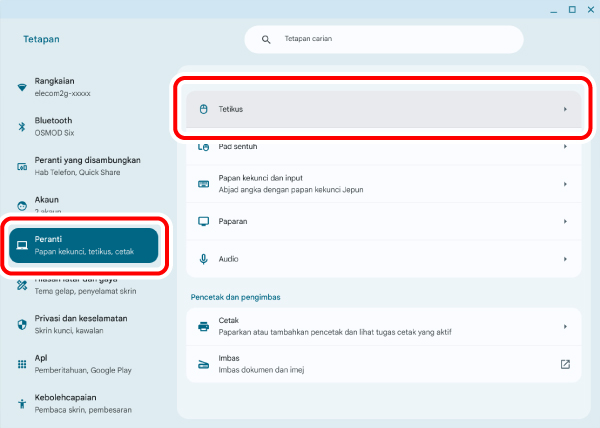Click the Bluetooth icon in sidebar
Image resolution: width=600 pixels, height=428 pixels.
click(22, 126)
